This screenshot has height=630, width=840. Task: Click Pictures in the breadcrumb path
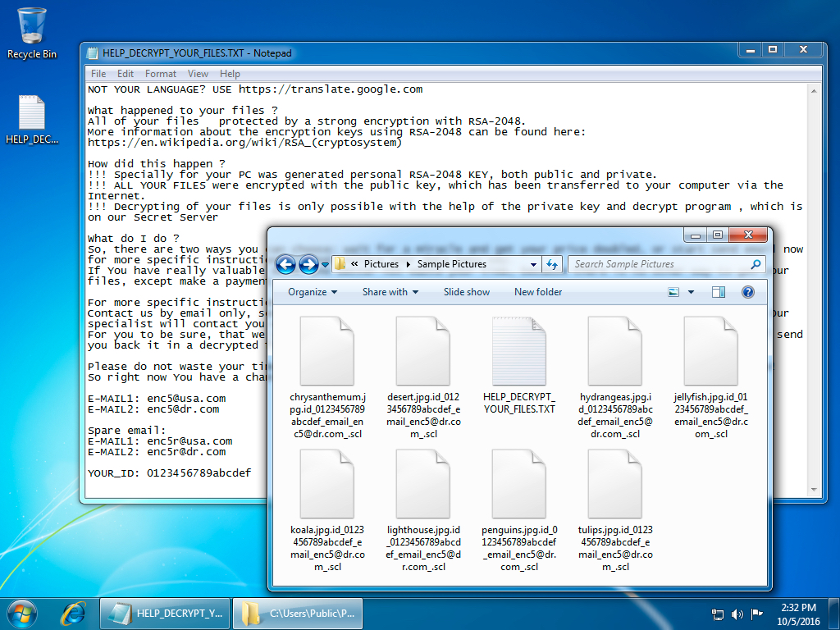click(x=381, y=264)
